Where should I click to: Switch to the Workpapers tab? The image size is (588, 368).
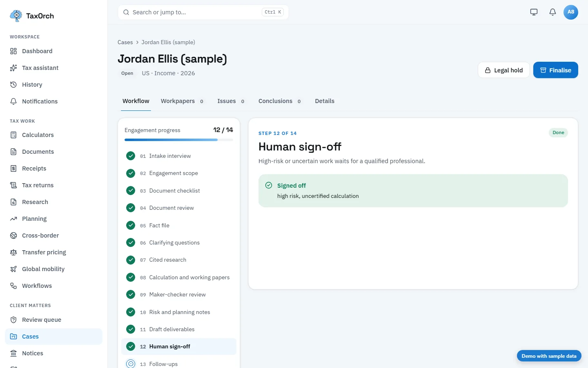(x=182, y=101)
